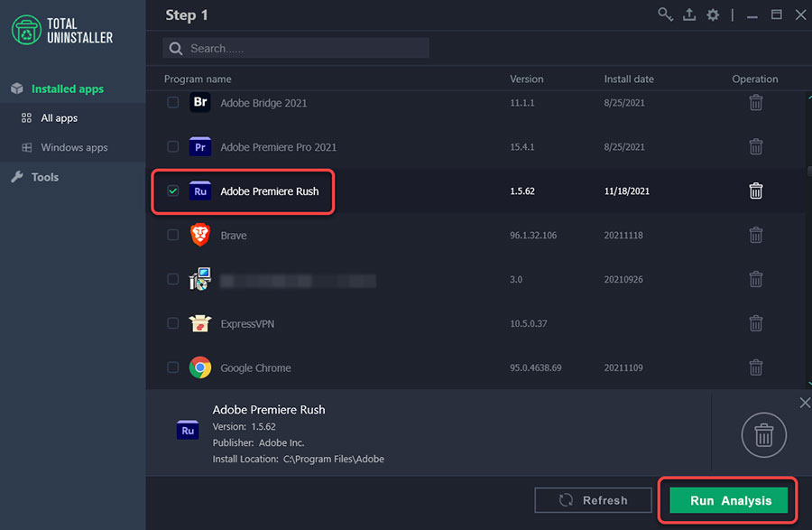812x530 pixels.
Task: Close the program details panel
Action: click(x=805, y=403)
